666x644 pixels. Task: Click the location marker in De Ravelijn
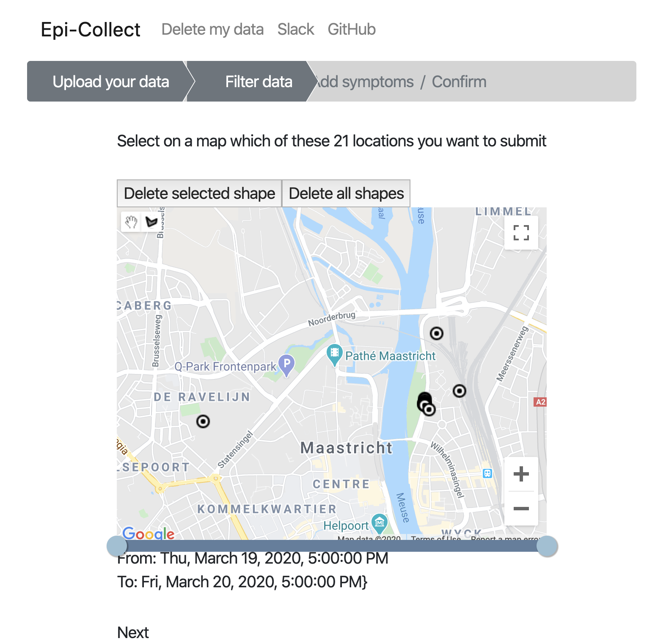point(203,421)
